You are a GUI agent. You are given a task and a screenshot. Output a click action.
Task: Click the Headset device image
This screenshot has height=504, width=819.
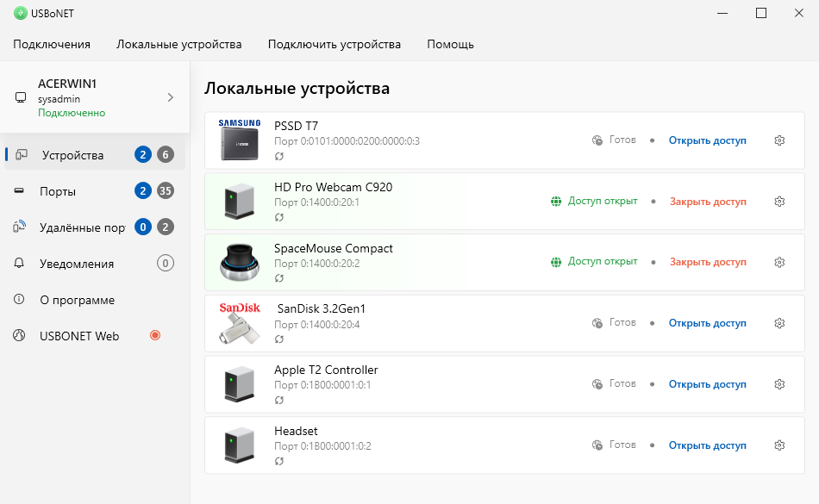239,445
